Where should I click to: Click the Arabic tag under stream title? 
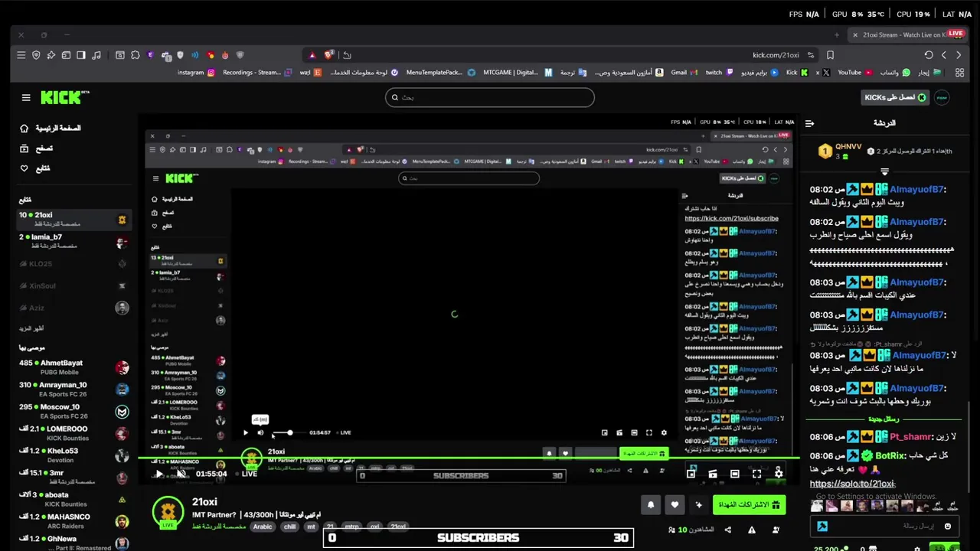[x=263, y=527]
